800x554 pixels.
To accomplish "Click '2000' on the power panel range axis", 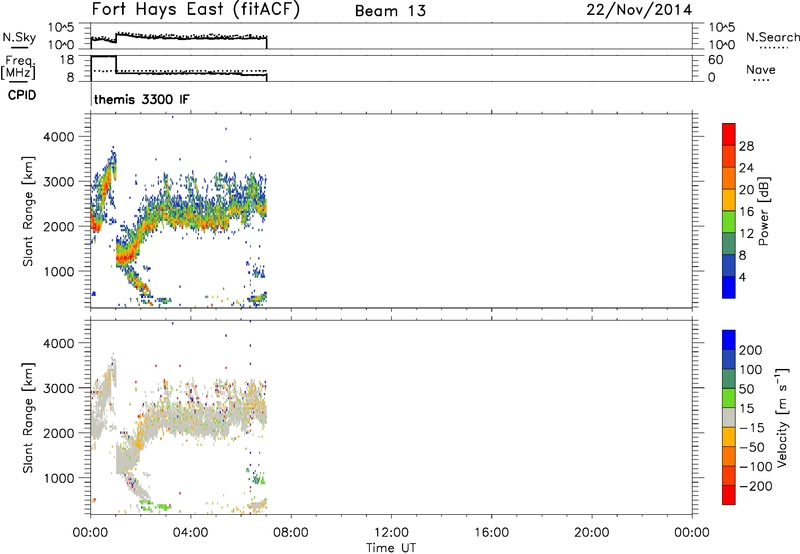I will point(59,226).
